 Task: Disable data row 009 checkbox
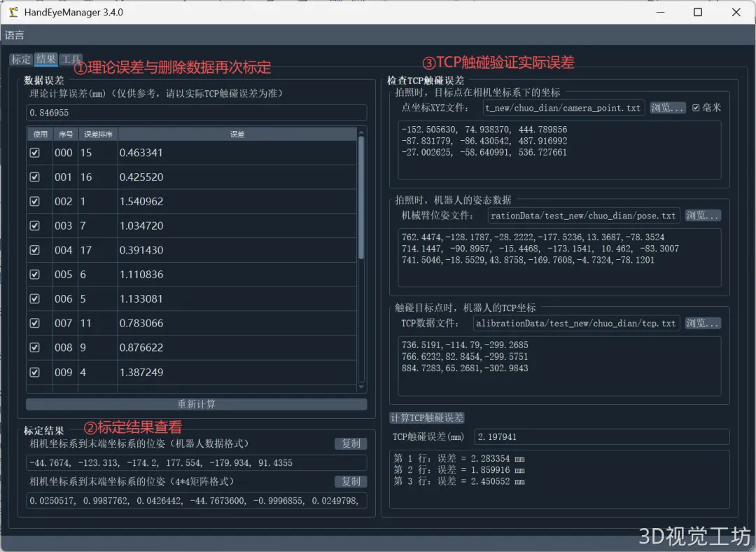[35, 372]
